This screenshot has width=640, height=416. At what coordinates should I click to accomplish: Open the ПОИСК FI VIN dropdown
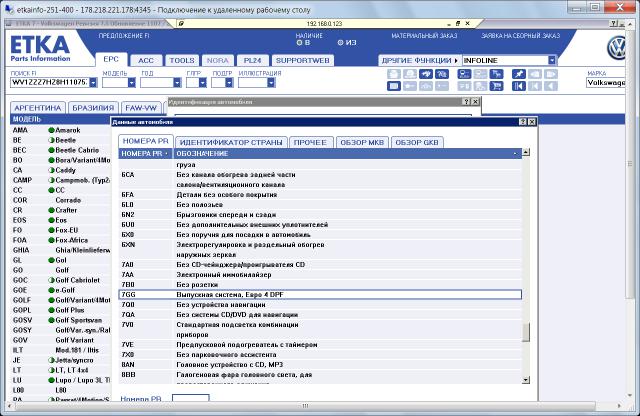coord(93,82)
